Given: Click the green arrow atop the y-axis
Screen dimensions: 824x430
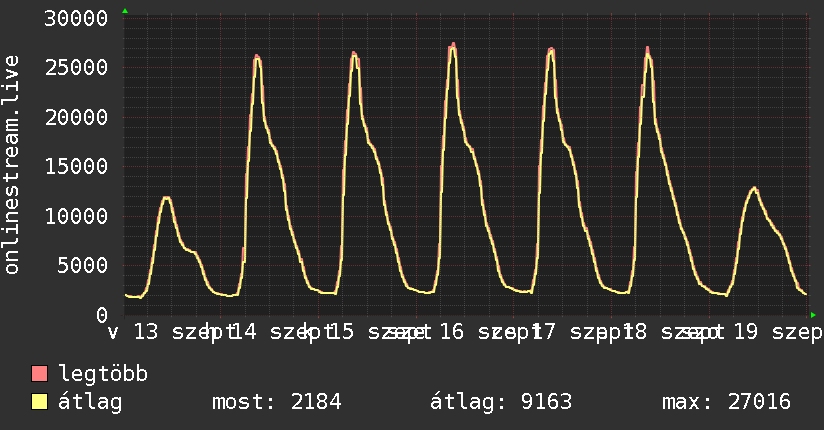Looking at the screenshot, I should coord(125,11).
